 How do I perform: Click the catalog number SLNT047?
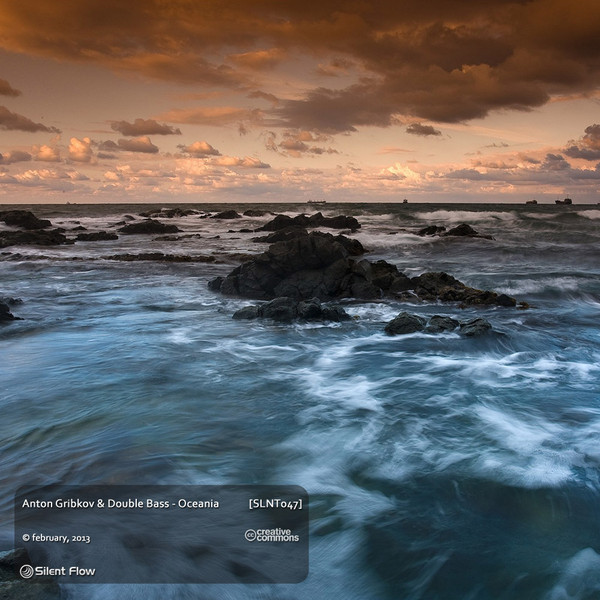click(x=275, y=503)
